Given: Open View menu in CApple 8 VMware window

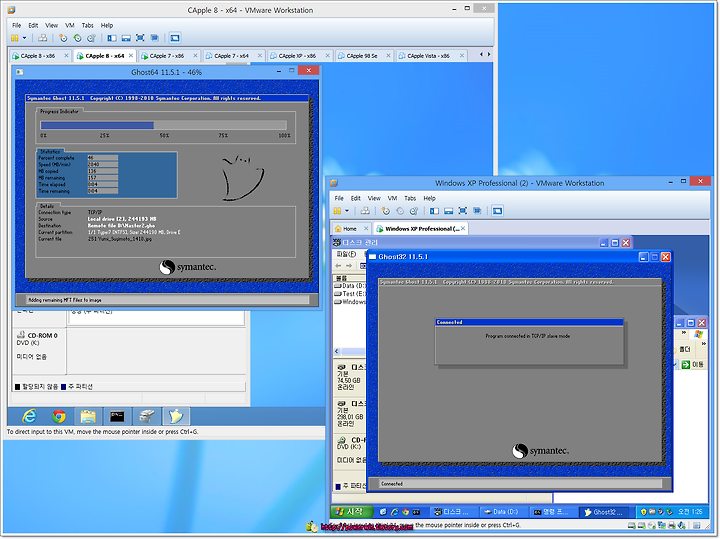Looking at the screenshot, I should [51, 25].
